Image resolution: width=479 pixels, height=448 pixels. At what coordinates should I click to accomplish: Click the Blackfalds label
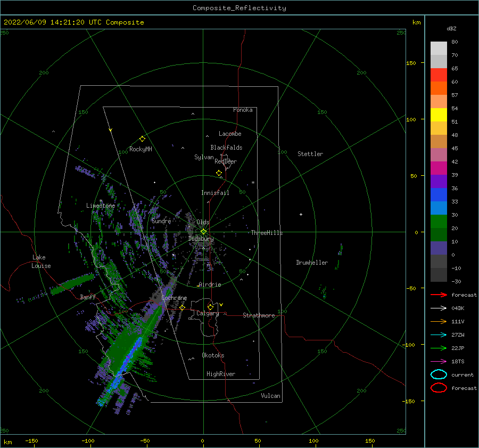click(226, 148)
